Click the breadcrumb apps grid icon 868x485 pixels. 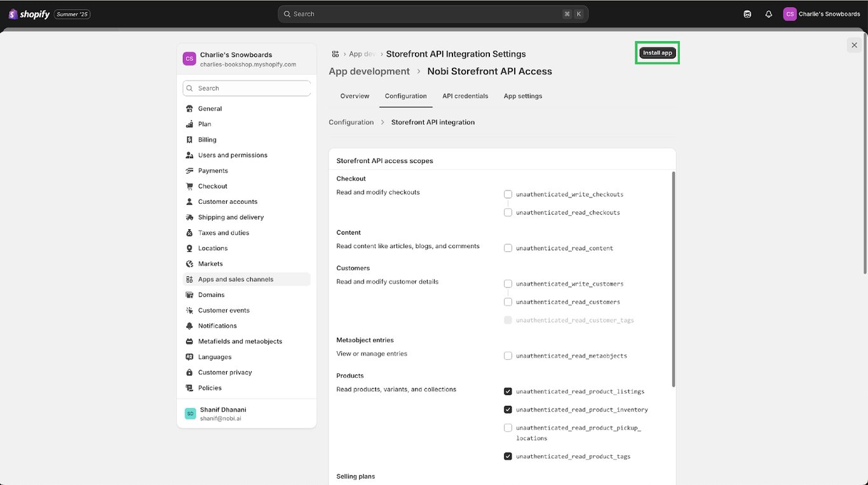(x=335, y=54)
